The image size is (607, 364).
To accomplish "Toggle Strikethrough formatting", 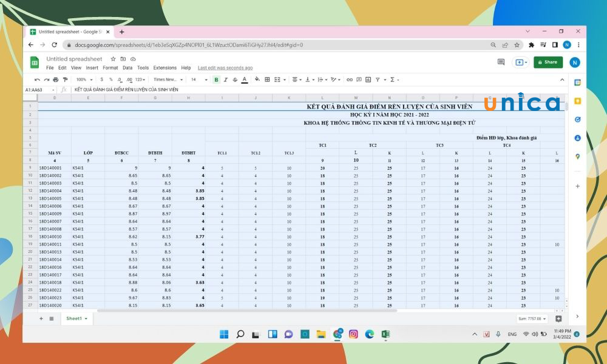I will point(235,79).
